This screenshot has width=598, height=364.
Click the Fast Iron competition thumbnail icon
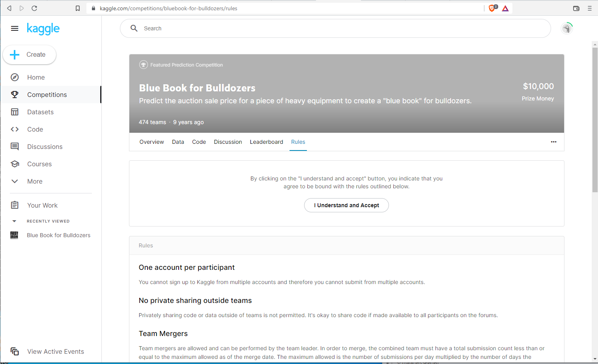(14, 235)
